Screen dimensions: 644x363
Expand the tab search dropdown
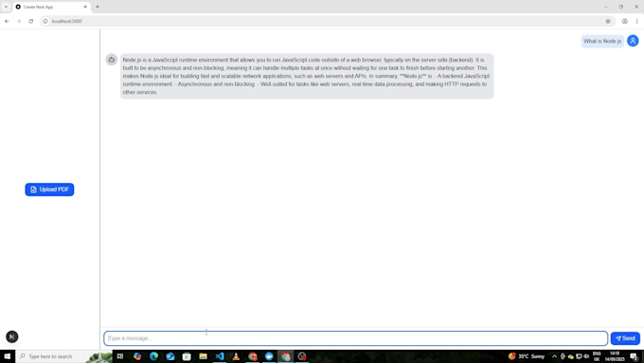pos(6,7)
